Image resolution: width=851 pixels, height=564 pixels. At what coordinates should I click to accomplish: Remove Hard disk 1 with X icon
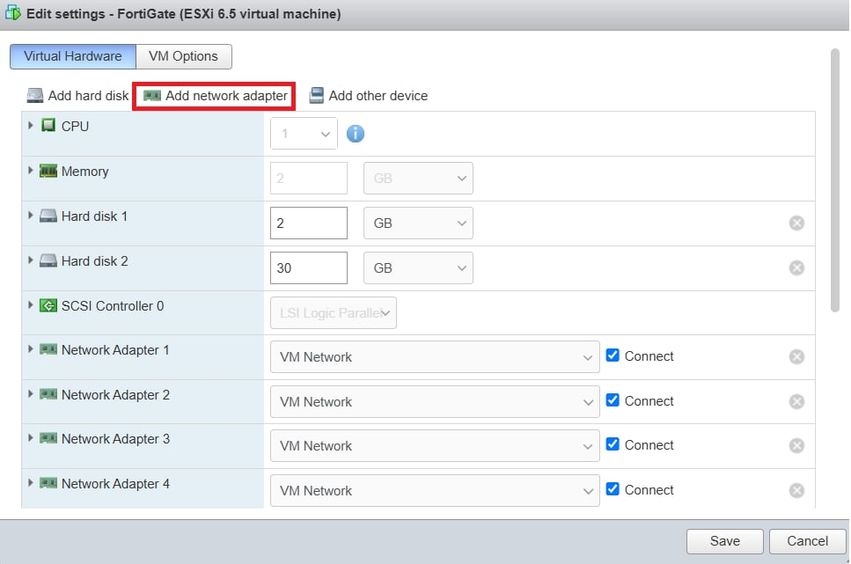797,223
